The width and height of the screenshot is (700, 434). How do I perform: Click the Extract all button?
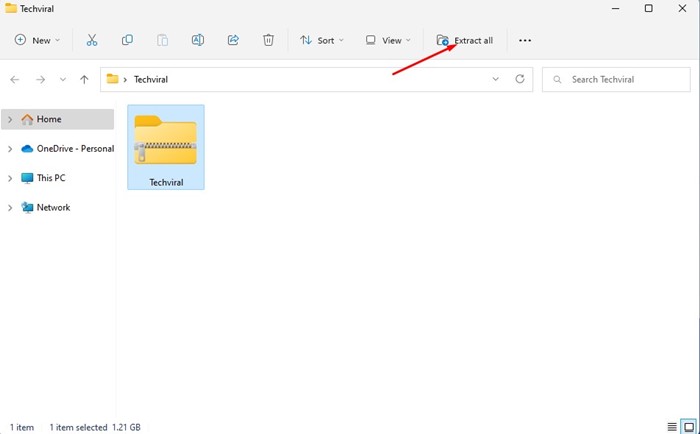(x=465, y=40)
